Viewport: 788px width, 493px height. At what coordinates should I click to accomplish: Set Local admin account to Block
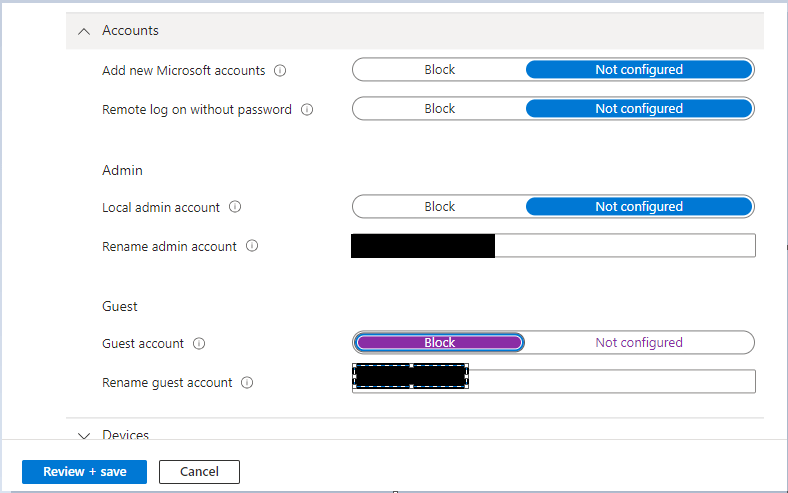(439, 207)
